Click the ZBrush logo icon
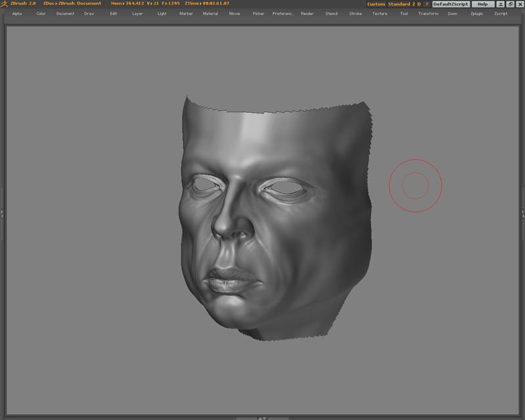The height and width of the screenshot is (420, 525). (5, 4)
